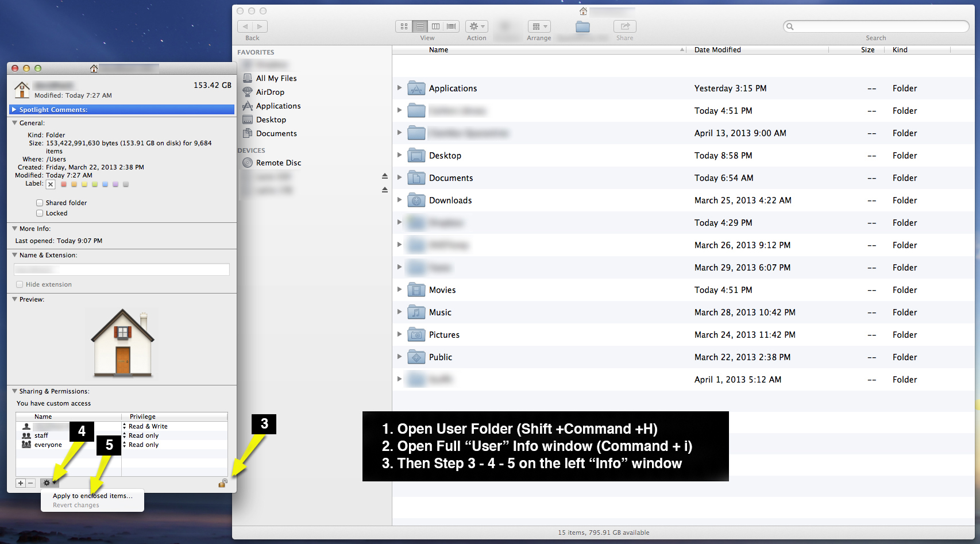The width and height of the screenshot is (980, 544).
Task: Remove a user with the minus button
Action: [31, 483]
